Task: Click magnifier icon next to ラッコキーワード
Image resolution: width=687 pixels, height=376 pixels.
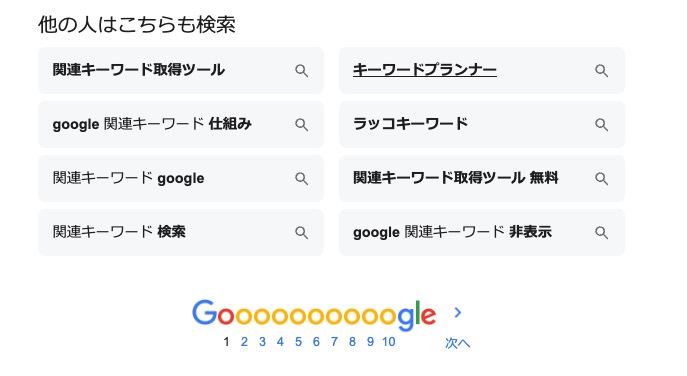Action: click(602, 124)
